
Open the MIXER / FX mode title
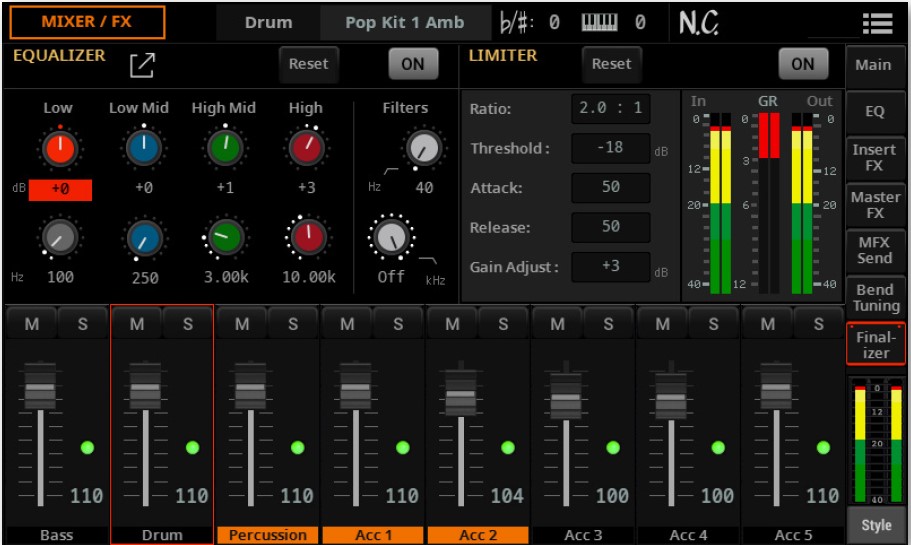88,22
